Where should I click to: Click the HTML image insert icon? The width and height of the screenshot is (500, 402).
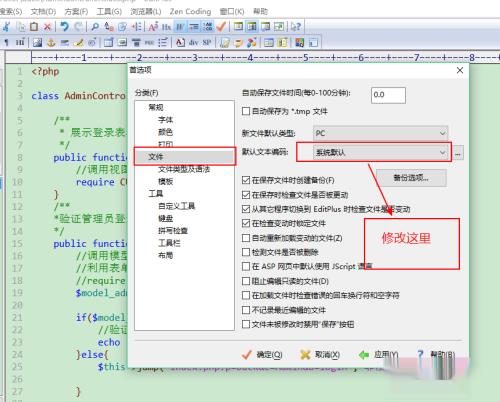(x=37, y=42)
